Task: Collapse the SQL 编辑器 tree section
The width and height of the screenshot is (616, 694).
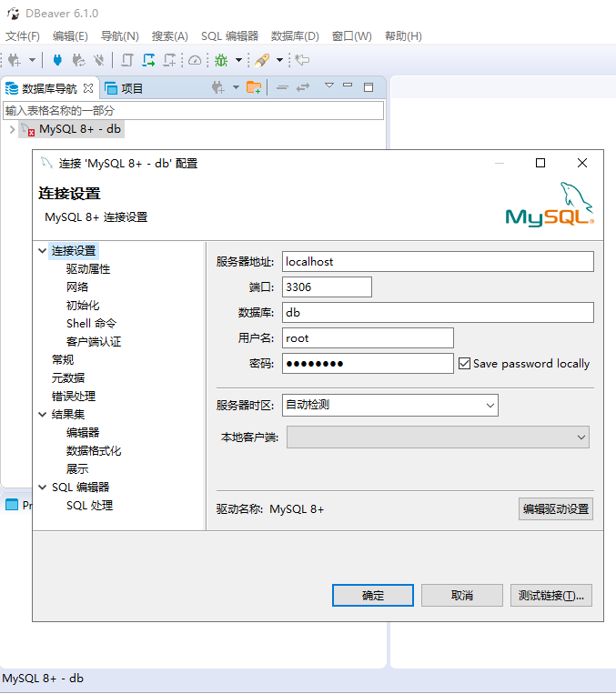Action: coord(43,487)
